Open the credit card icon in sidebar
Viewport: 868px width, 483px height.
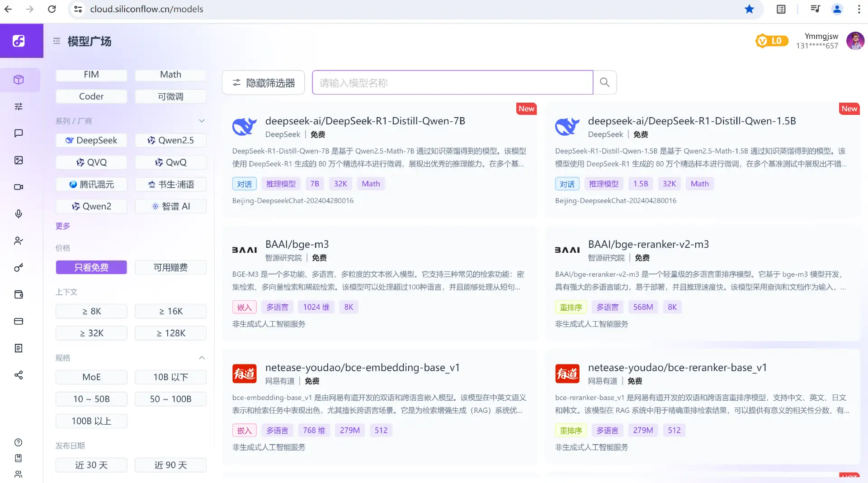coord(19,321)
